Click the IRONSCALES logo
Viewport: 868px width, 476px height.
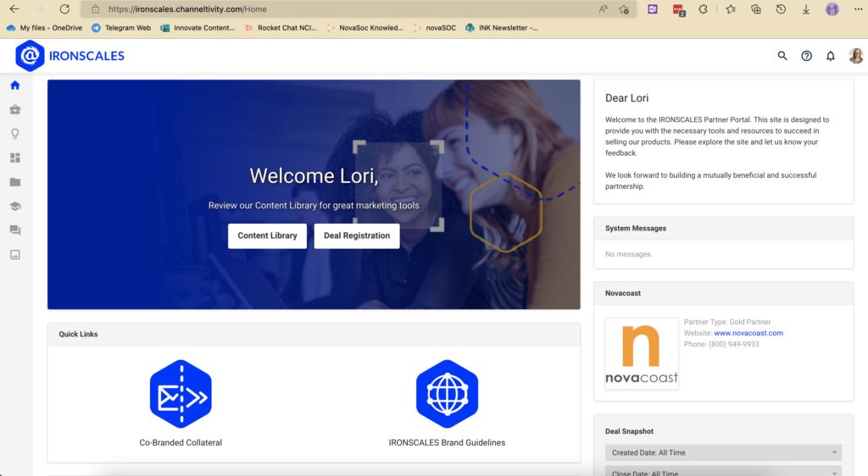tap(70, 56)
